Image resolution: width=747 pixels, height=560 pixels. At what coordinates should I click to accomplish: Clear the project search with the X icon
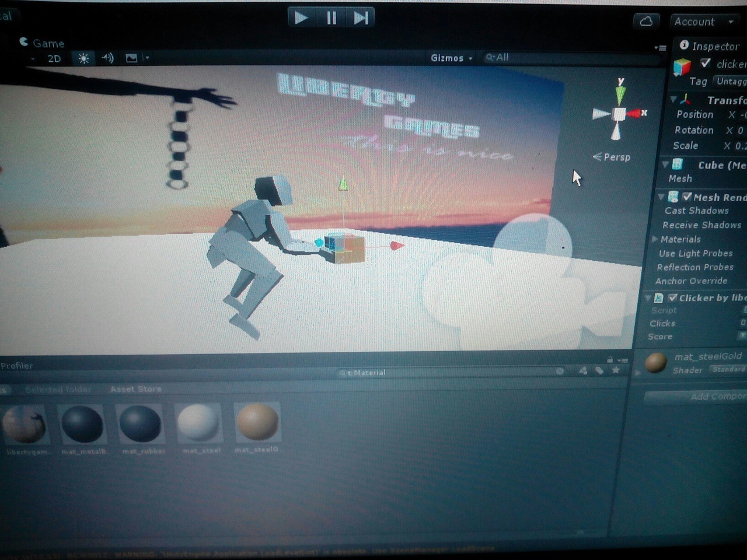click(x=560, y=371)
